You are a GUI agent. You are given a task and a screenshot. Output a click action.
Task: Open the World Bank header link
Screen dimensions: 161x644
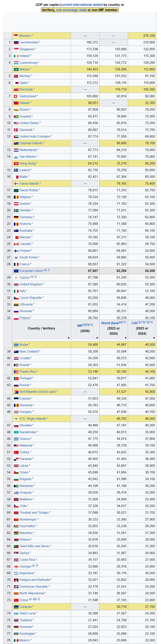[x=110, y=323]
